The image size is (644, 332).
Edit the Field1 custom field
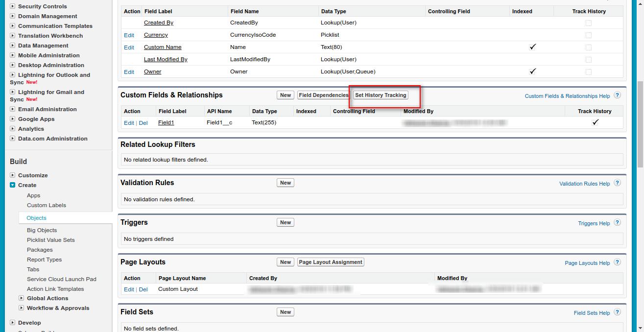tap(128, 122)
